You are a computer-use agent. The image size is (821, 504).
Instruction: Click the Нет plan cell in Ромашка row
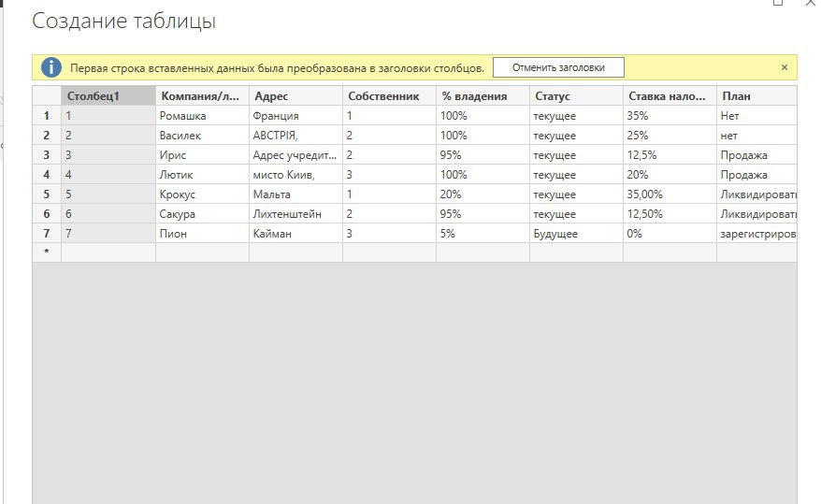(x=757, y=116)
